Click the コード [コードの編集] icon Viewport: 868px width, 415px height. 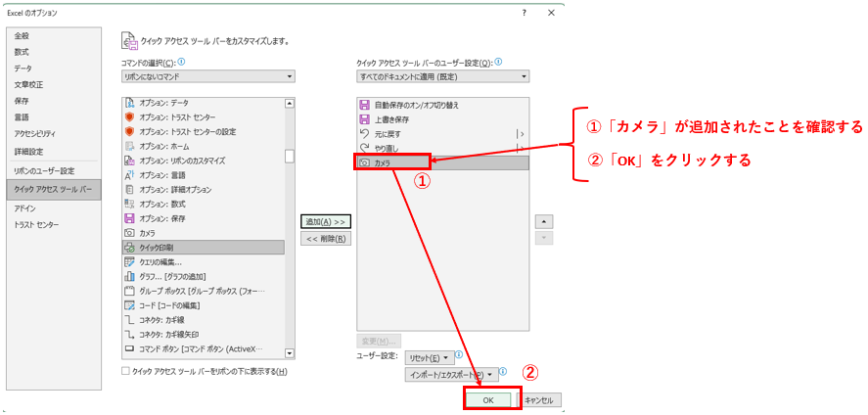tap(129, 304)
